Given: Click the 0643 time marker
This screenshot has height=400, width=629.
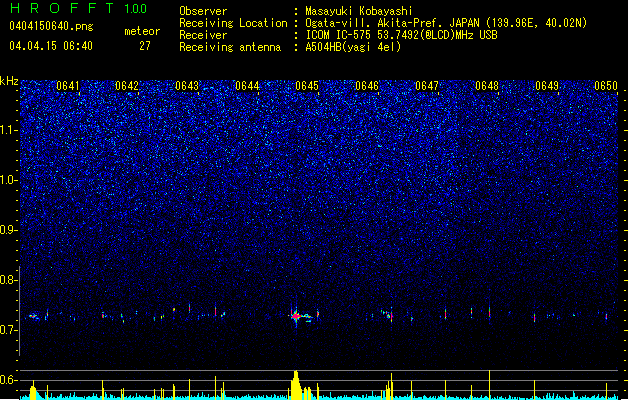Looking at the screenshot, I should coord(187,86).
